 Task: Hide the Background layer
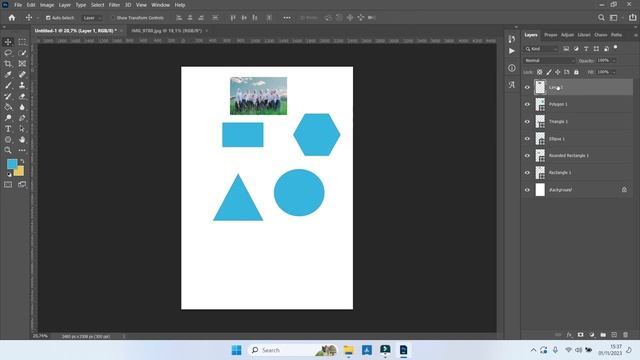click(527, 190)
